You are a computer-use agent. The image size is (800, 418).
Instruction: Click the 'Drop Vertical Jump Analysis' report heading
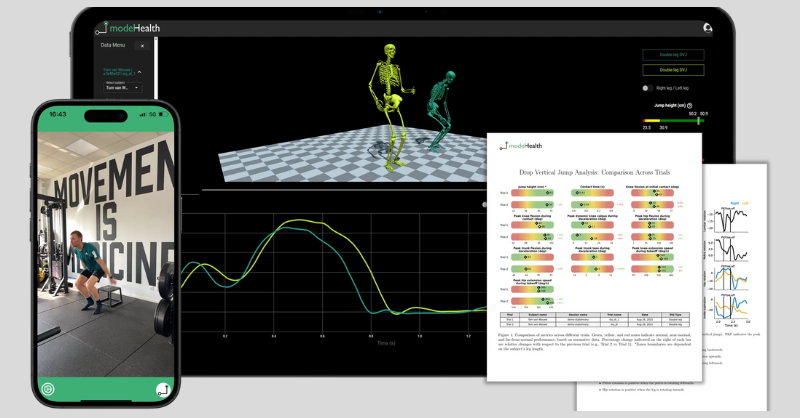click(594, 173)
